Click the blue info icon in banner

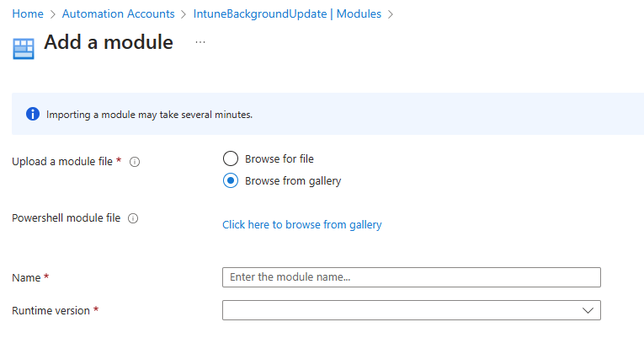33,114
